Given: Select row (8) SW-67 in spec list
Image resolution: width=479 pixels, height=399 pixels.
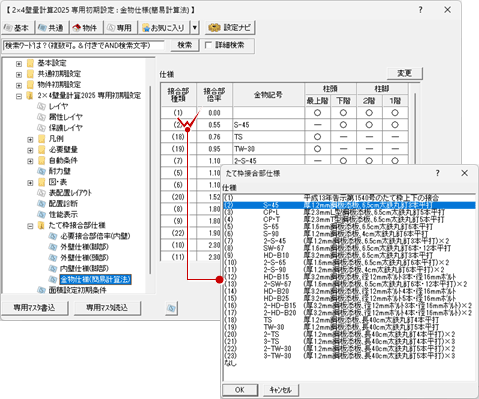Looking at the screenshot, I should coord(349,248).
